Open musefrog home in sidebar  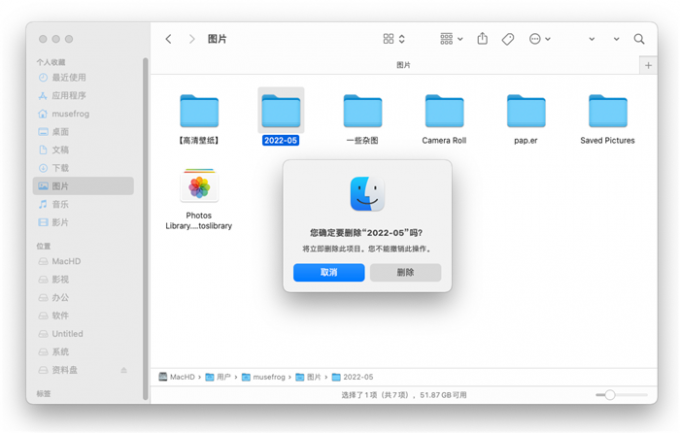click(83, 114)
